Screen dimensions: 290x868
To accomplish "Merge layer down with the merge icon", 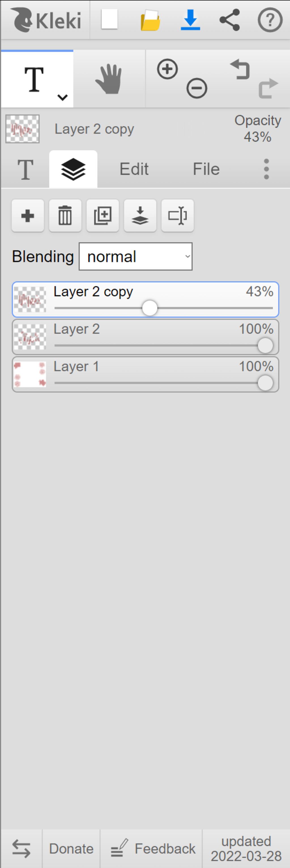I will coord(140,216).
